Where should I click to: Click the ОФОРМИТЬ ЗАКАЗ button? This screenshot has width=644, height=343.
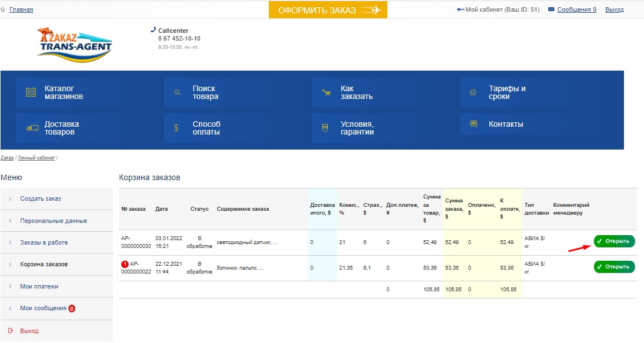coord(328,10)
